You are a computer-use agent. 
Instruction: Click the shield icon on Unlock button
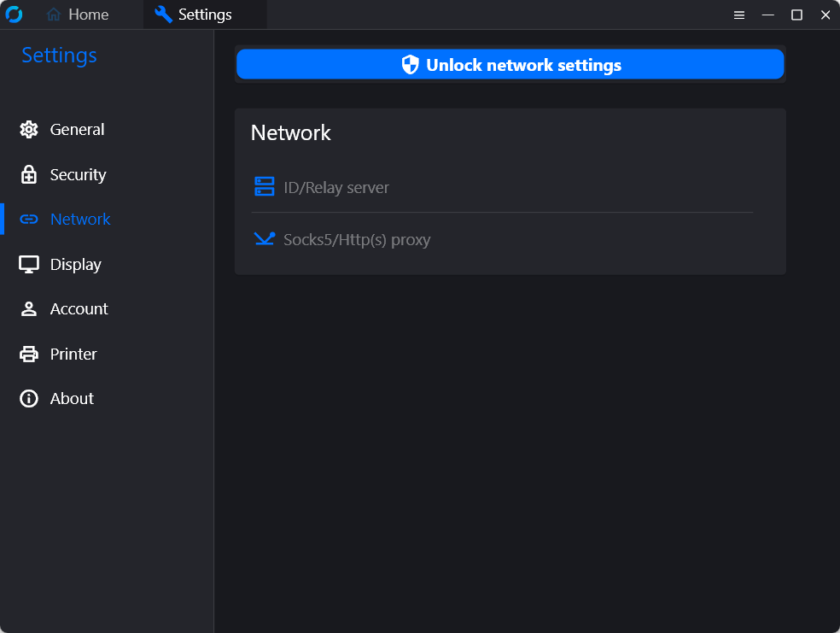411,65
